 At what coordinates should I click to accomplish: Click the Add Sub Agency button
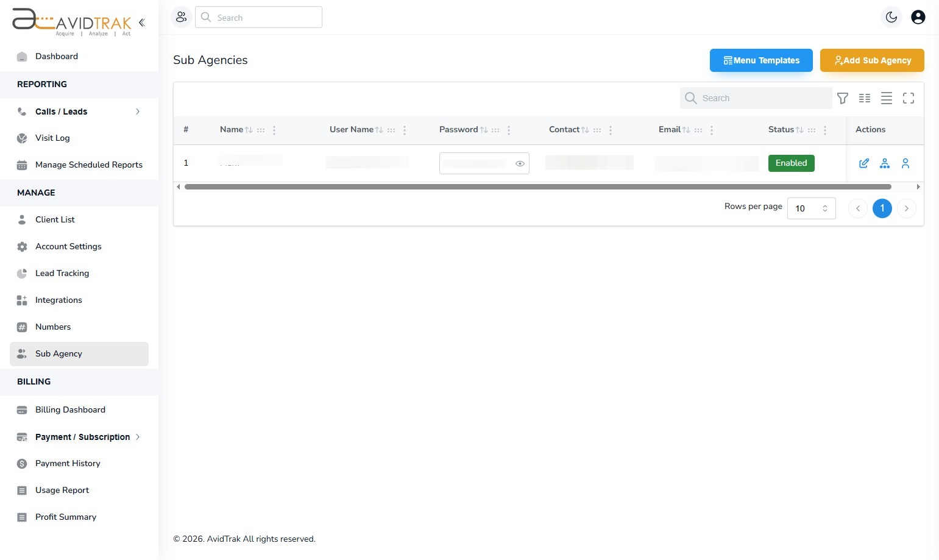(x=872, y=60)
